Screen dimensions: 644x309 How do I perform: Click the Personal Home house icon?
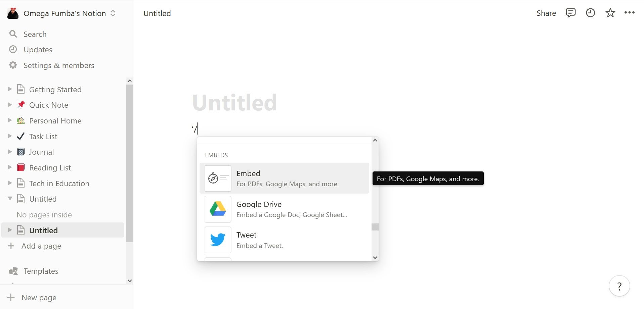pos(21,120)
